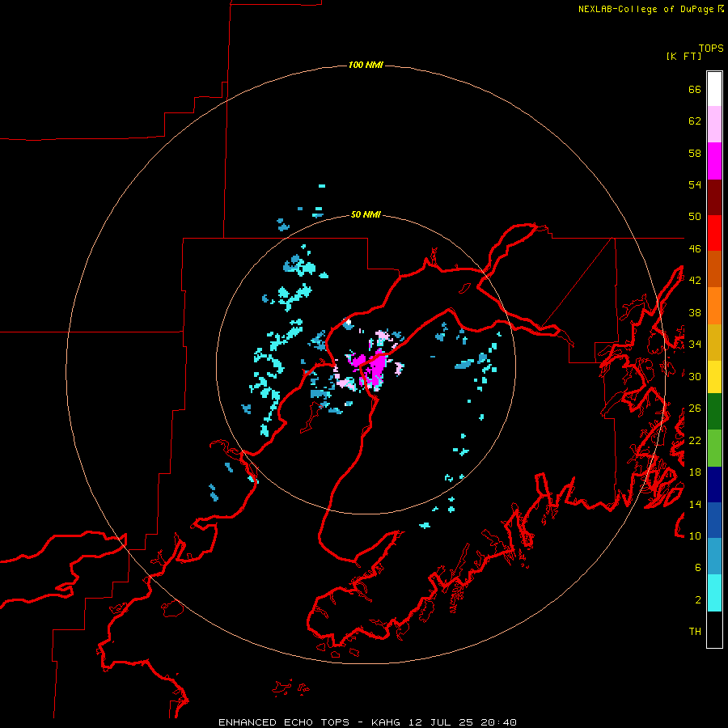Click the [K FT] units label
The image size is (728, 728).
(x=684, y=56)
